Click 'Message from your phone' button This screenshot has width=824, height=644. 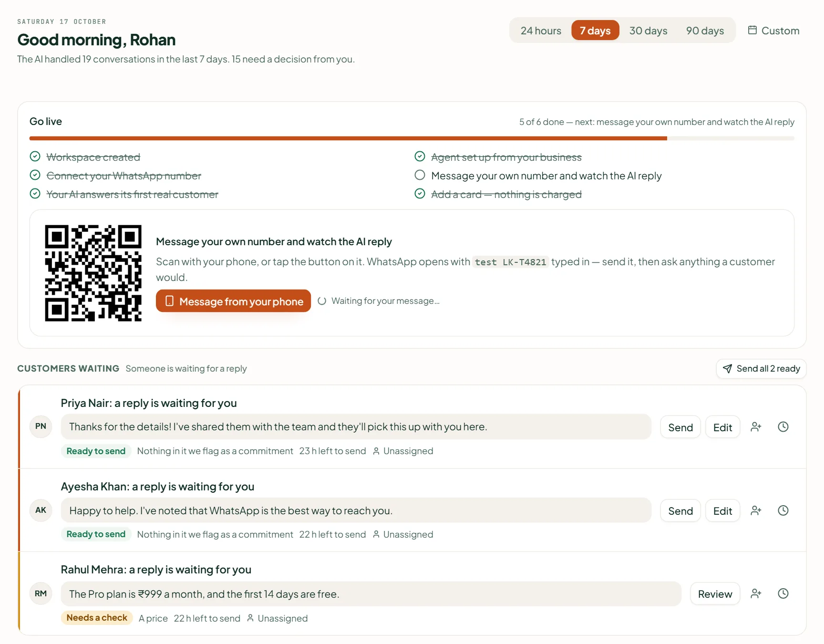233,301
